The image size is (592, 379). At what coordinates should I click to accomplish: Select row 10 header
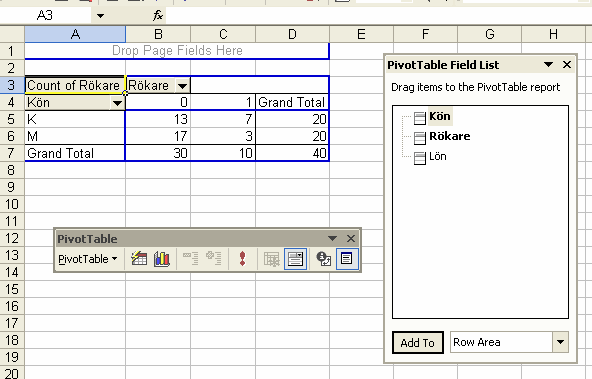(x=12, y=204)
